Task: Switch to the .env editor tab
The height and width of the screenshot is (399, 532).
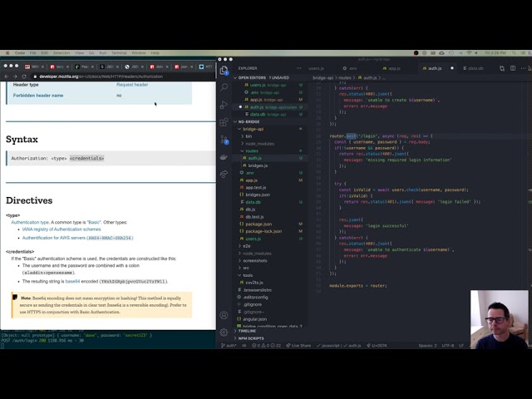Action: pos(352,68)
